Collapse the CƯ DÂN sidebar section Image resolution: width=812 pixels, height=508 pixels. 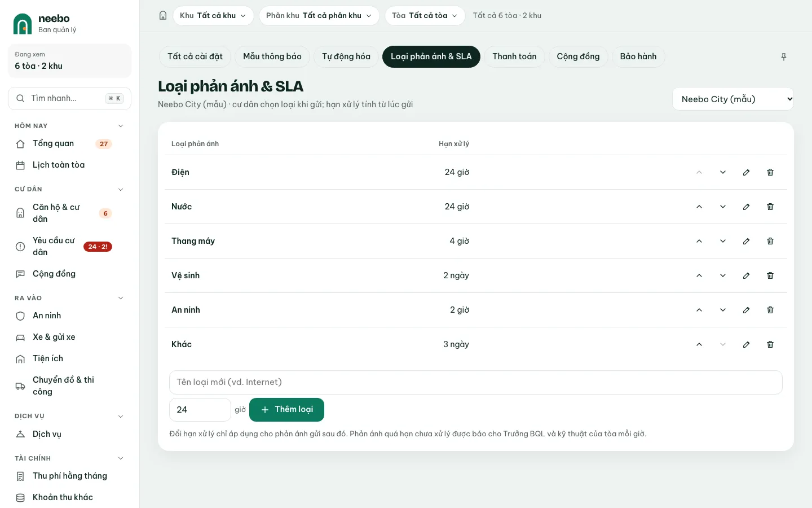[x=121, y=189]
